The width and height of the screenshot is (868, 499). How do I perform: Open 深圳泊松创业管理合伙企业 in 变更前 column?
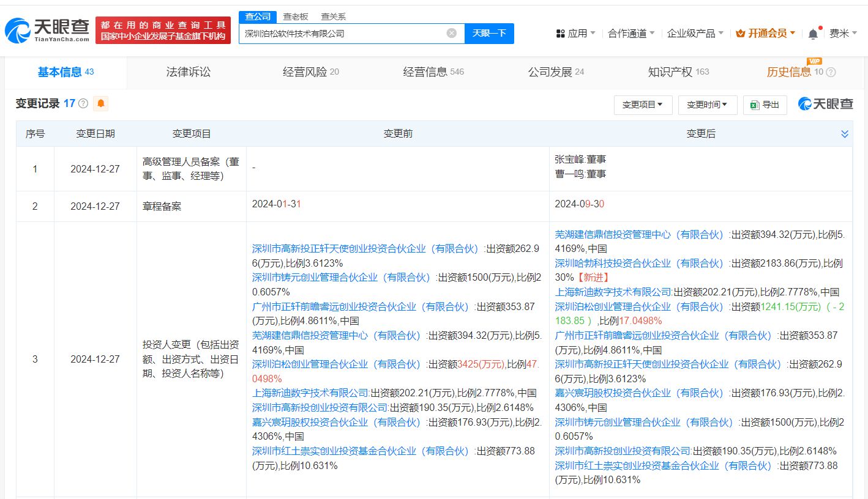click(x=337, y=364)
